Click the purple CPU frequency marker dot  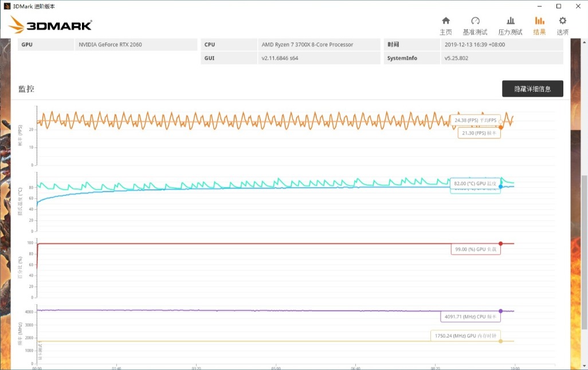point(501,311)
